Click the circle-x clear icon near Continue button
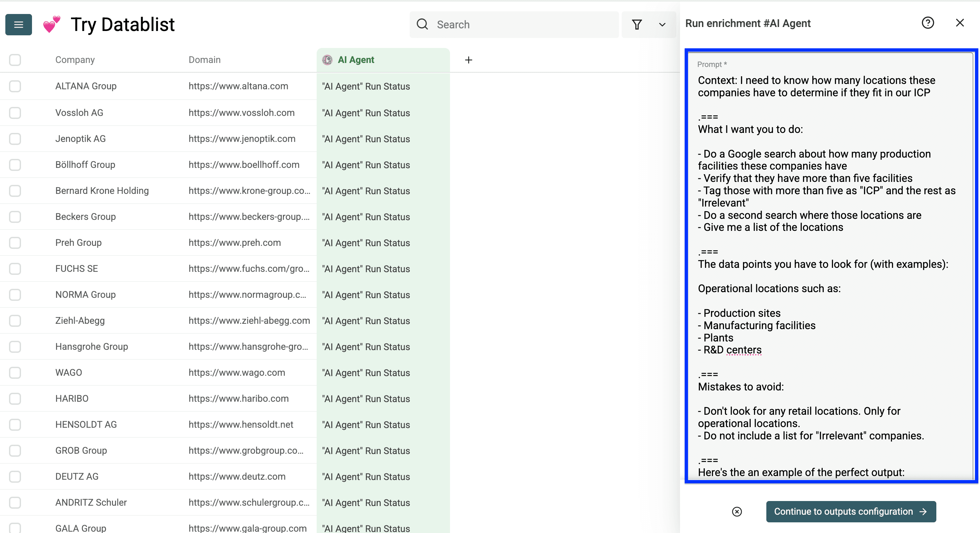Image resolution: width=980 pixels, height=533 pixels. click(737, 512)
